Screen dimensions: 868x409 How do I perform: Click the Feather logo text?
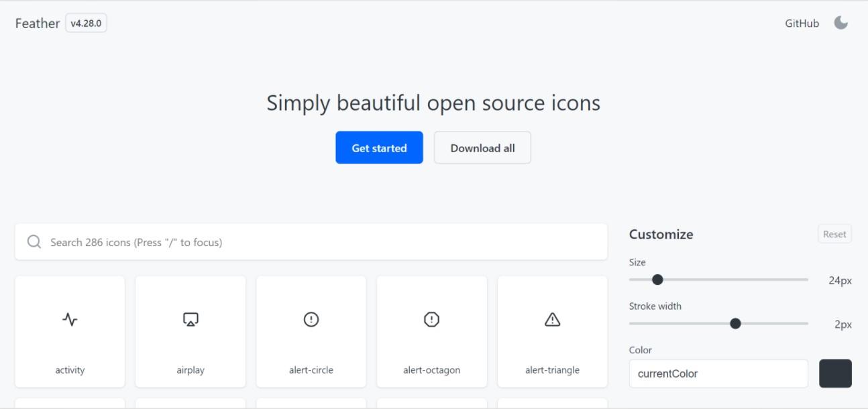coord(38,23)
